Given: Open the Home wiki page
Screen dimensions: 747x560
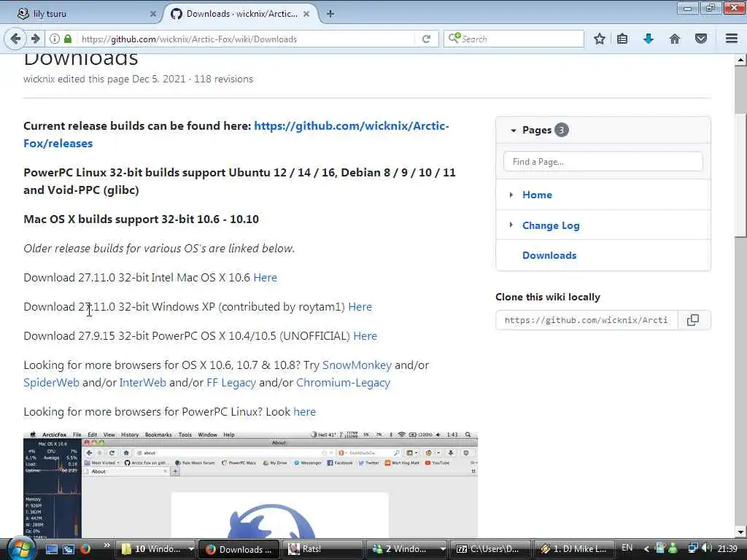Looking at the screenshot, I should coord(537,195).
